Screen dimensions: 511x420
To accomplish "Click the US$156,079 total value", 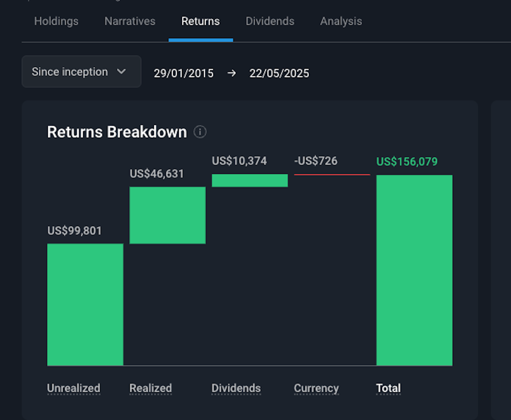I will coord(407,161).
